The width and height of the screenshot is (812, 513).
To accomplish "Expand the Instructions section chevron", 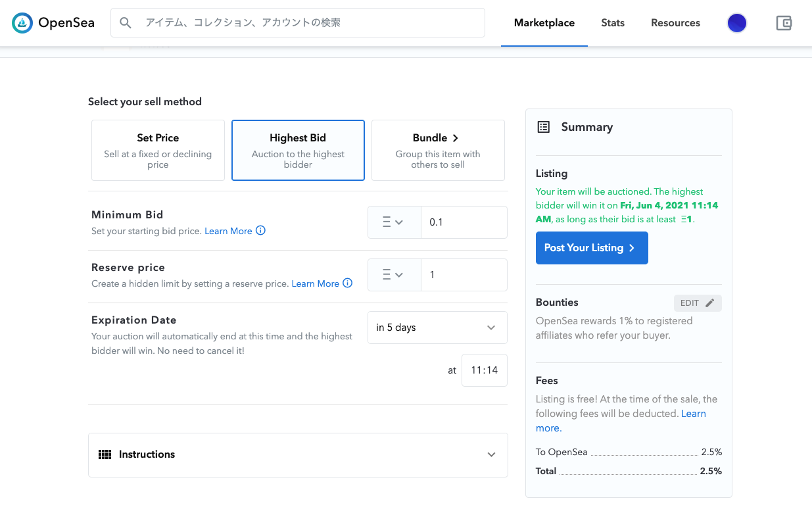I will pos(491,454).
